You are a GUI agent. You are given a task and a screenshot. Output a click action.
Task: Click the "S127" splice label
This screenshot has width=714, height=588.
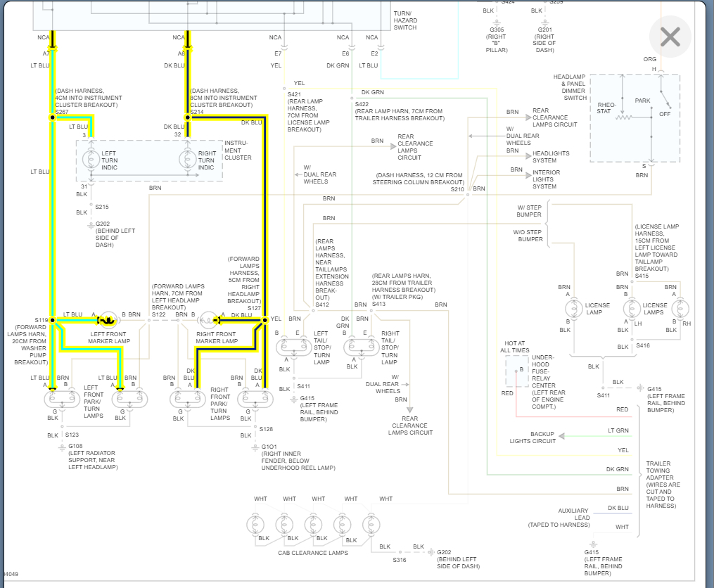coord(254,308)
